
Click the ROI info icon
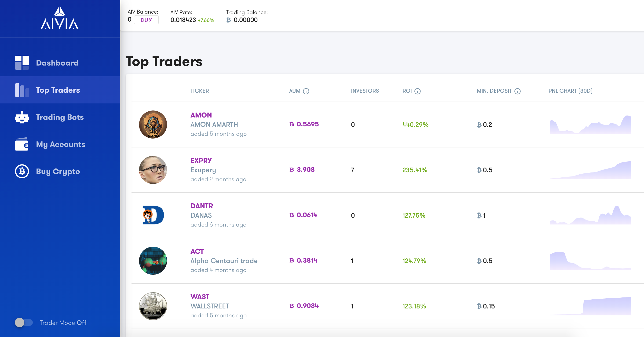click(x=417, y=91)
